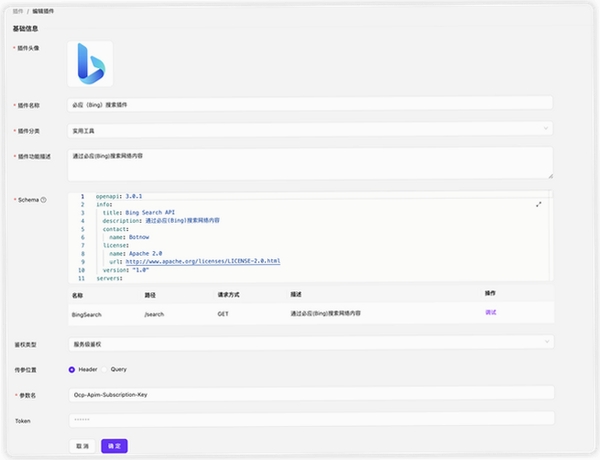Click the 编辑插件 breadcrumb item
This screenshot has width=600, height=460.
click(43, 11)
